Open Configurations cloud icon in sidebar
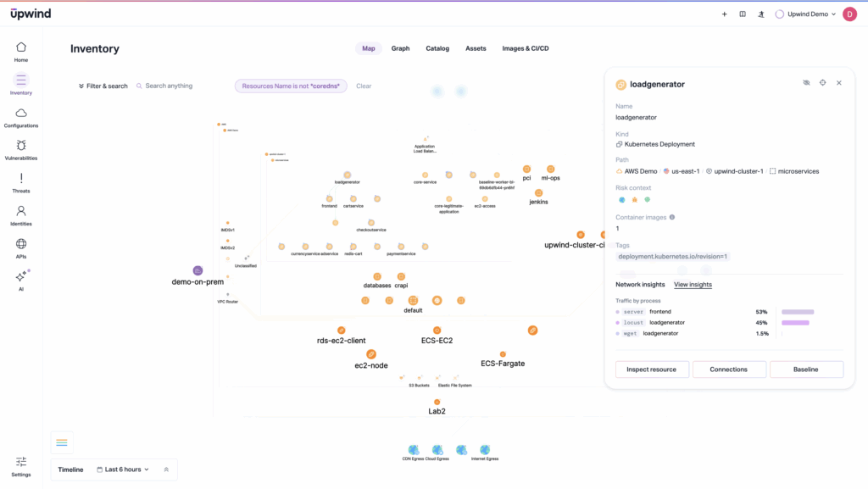Viewport: 868px width, 489px height. pos(21,117)
